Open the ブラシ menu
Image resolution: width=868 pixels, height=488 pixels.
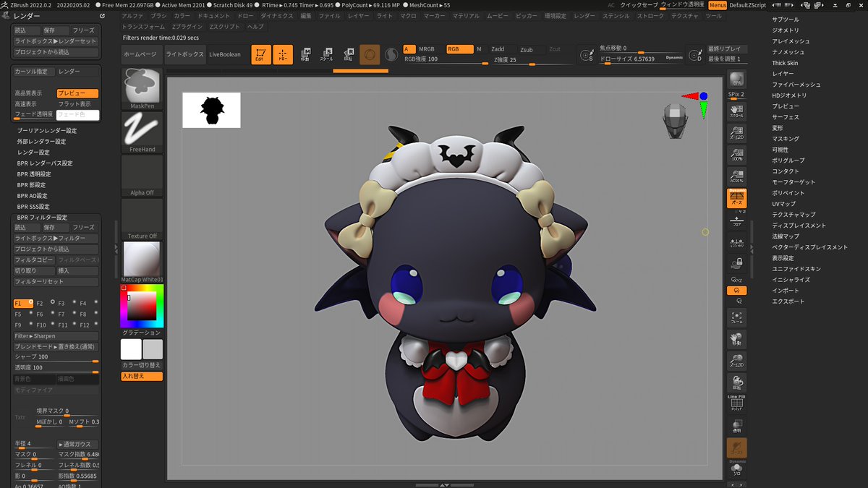point(158,15)
